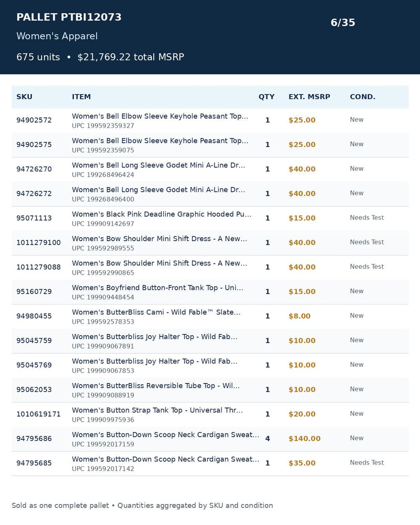This screenshot has width=420, height=525.
Task: Click the COND. column header
Action: point(362,97)
